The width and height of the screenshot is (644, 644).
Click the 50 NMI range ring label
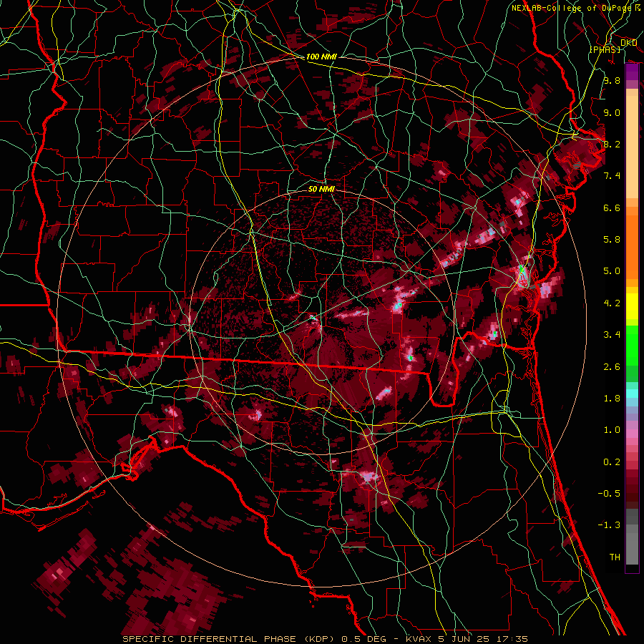coord(321,189)
